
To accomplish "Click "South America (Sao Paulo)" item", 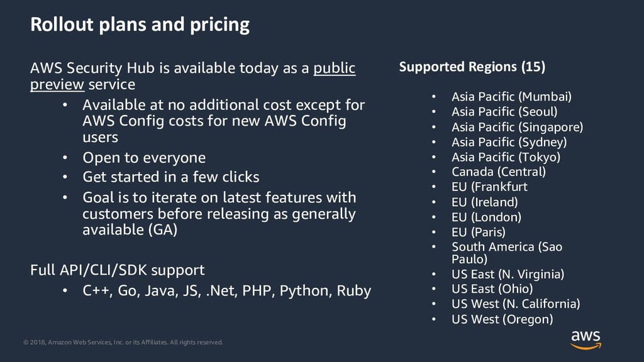I will coord(507,253).
